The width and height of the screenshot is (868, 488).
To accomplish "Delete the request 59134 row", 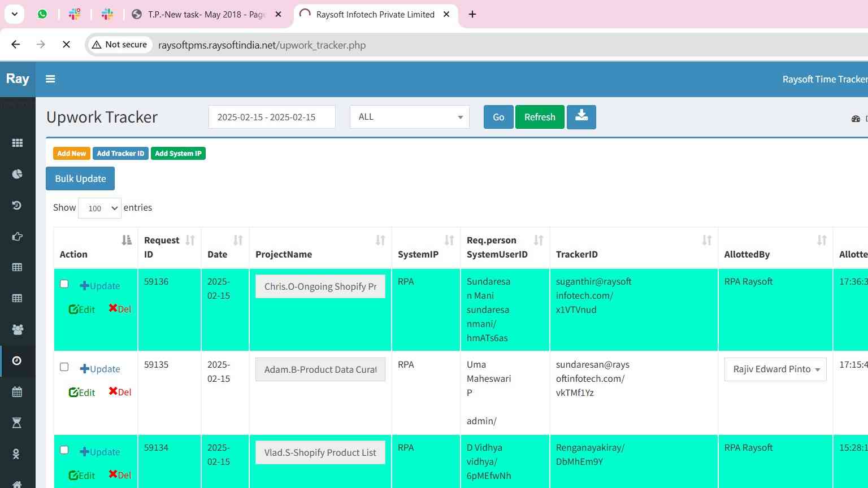I will [x=120, y=474].
